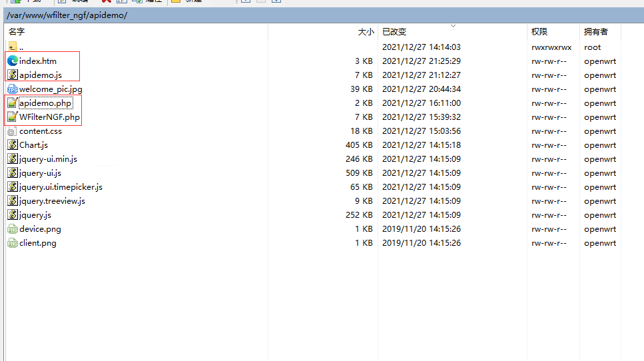Click the welcome_pic.jpg image icon
This screenshot has height=361, width=644.
(x=12, y=89)
